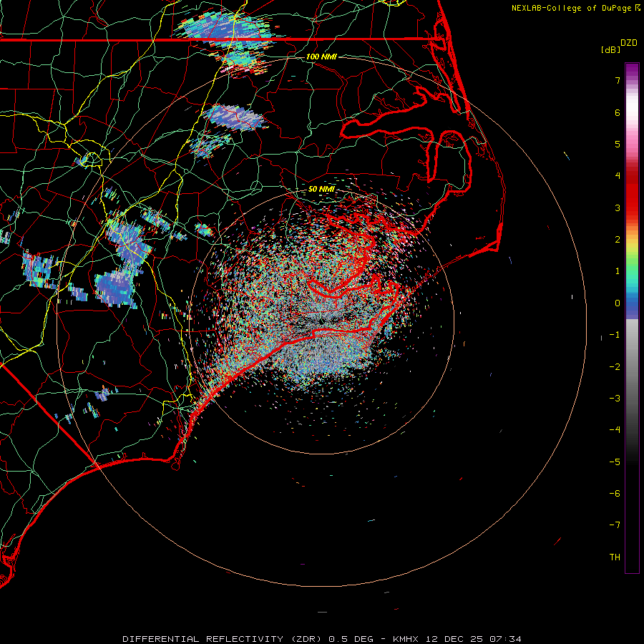Viewport: 644px width, 644px height.
Task: Click the [dB] unit label
Action: pyautogui.click(x=610, y=49)
